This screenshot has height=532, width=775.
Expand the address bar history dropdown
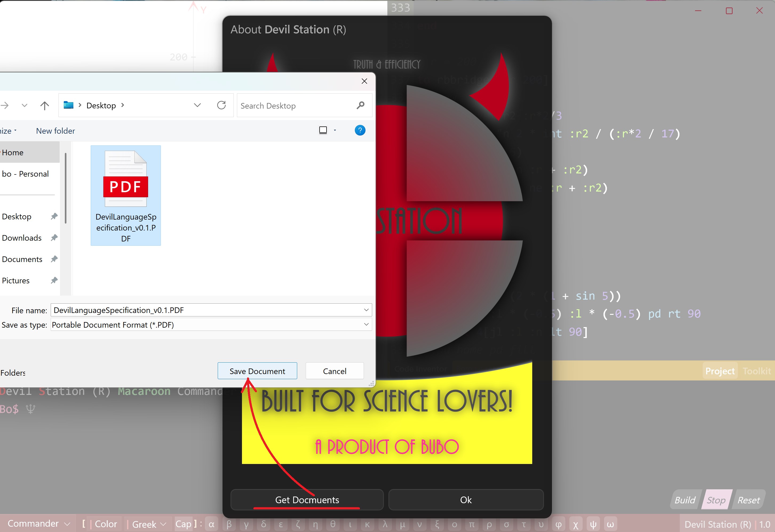(197, 105)
